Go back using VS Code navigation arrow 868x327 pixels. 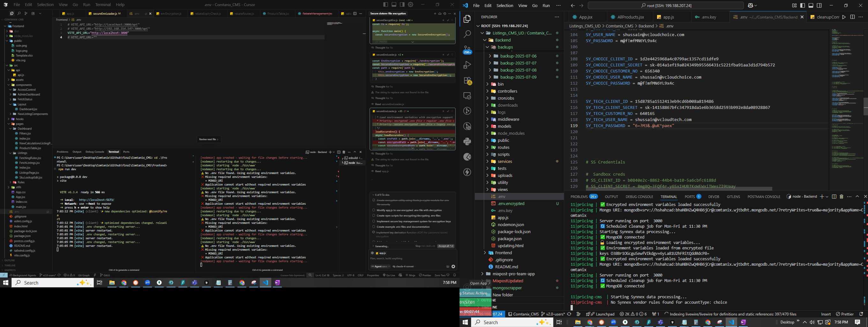click(x=573, y=5)
